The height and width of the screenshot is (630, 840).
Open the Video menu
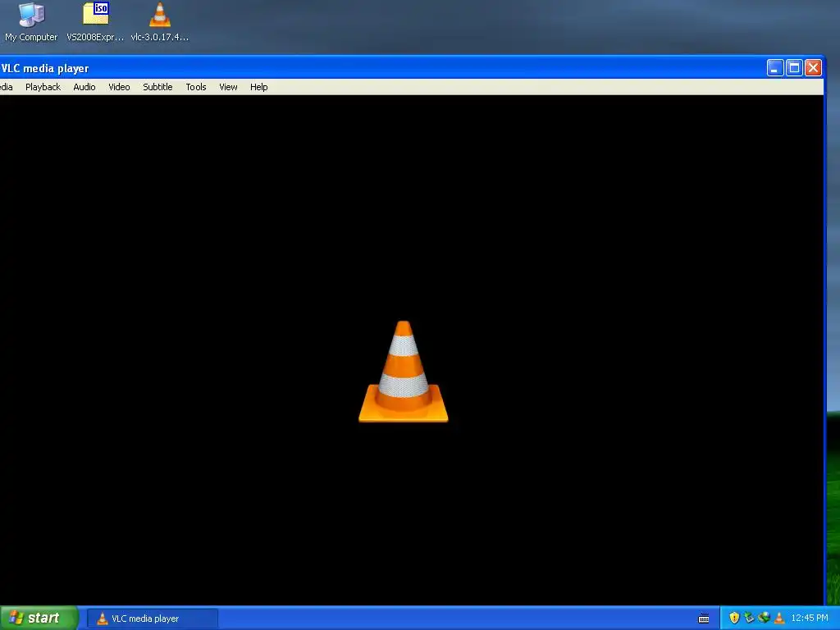point(119,87)
